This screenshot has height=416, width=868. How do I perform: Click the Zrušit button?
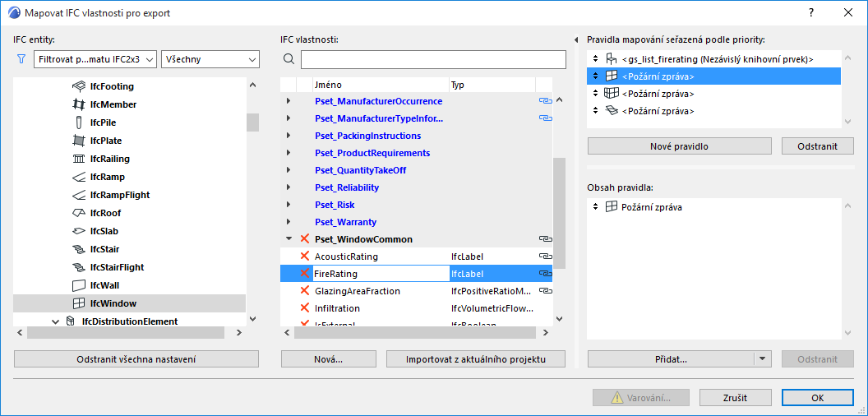(x=736, y=398)
